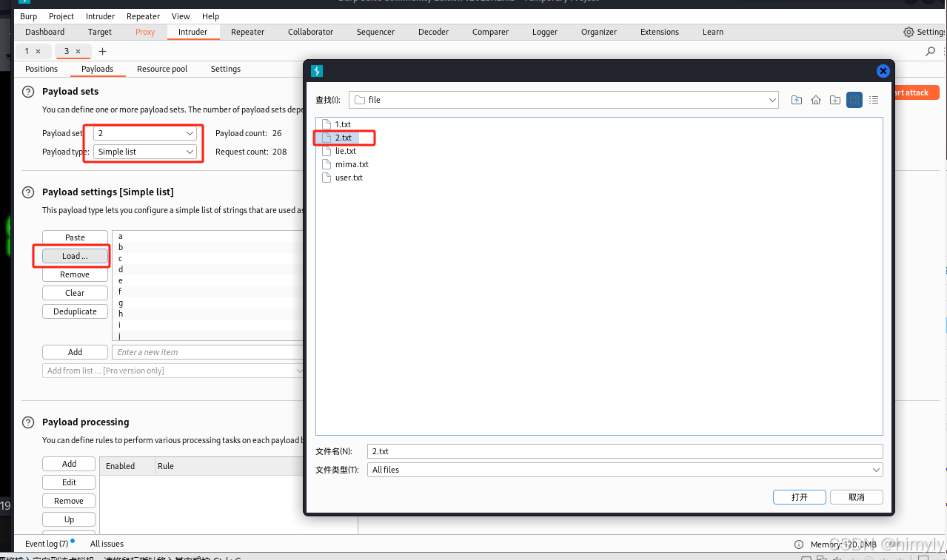Open the memory status icon
947x560 pixels.
(x=799, y=544)
